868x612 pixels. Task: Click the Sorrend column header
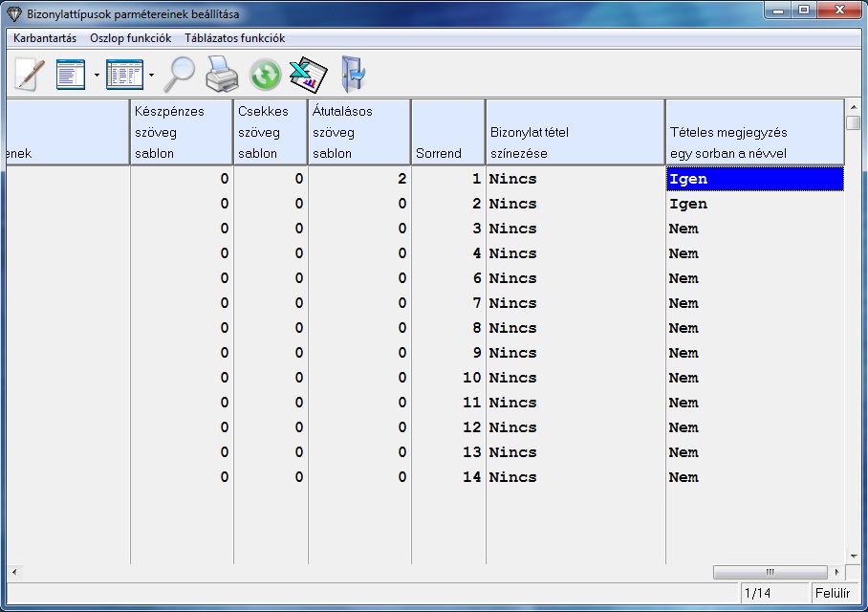pyautogui.click(x=447, y=132)
